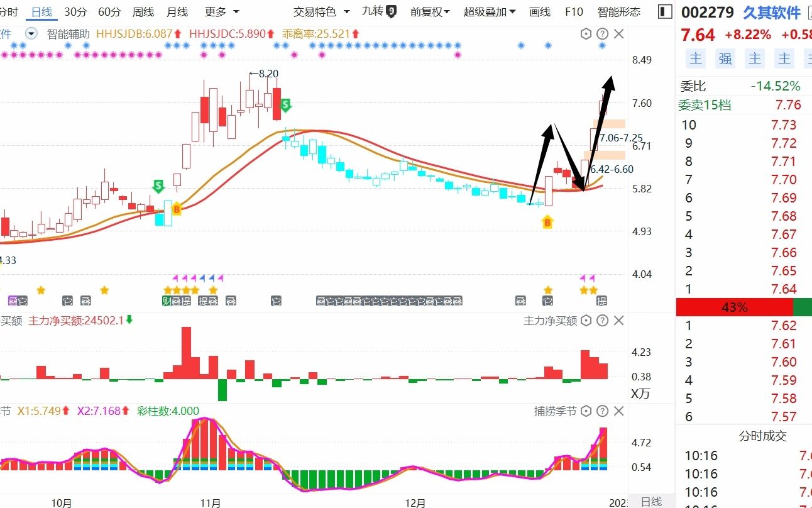The width and height of the screenshot is (812, 508).
Task: Click the 叠 tag in late December
Action: click(x=520, y=301)
